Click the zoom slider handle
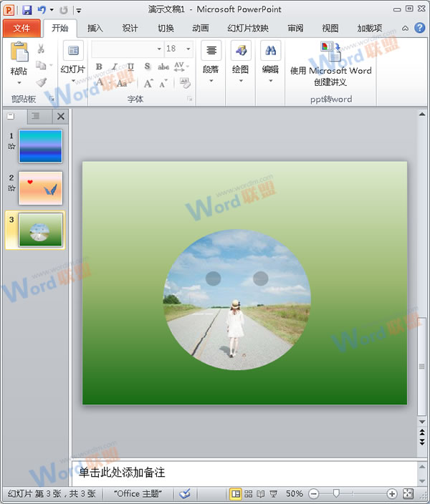Image resolution: width=430 pixels, height=504 pixels. (x=336, y=493)
